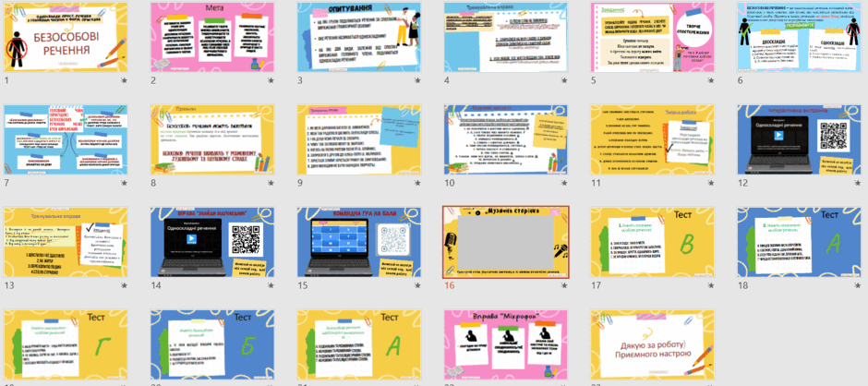Click the animation star under slide 13
The image size is (868, 386).
click(124, 285)
